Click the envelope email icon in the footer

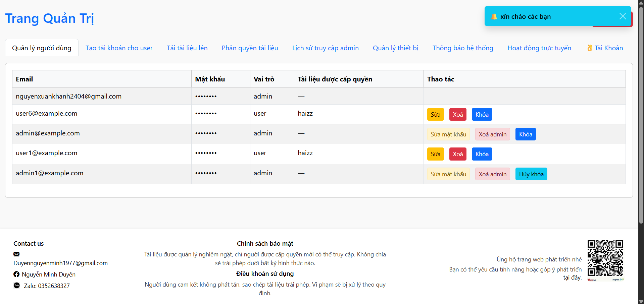[16, 254]
